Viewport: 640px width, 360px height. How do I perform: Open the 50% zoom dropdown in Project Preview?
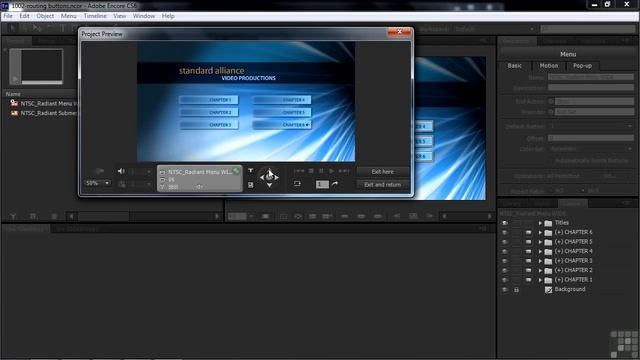point(98,183)
